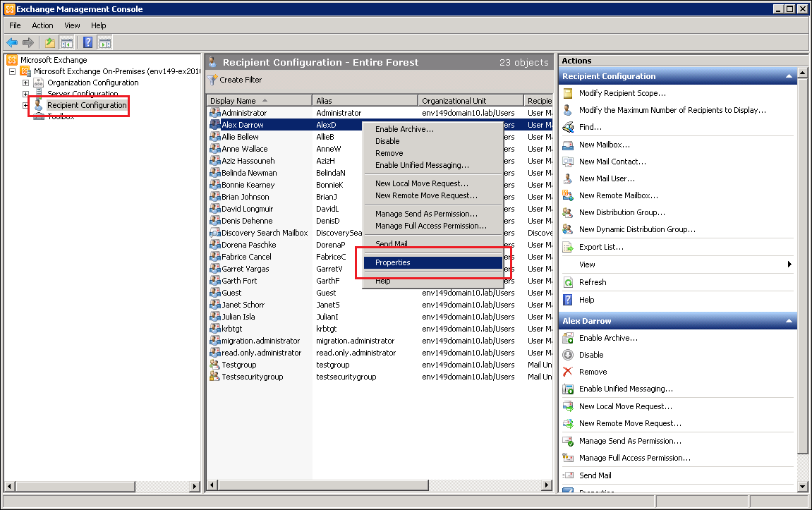The width and height of the screenshot is (812, 510).
Task: Click right arrow of console tree scrollbar
Action: 195,487
